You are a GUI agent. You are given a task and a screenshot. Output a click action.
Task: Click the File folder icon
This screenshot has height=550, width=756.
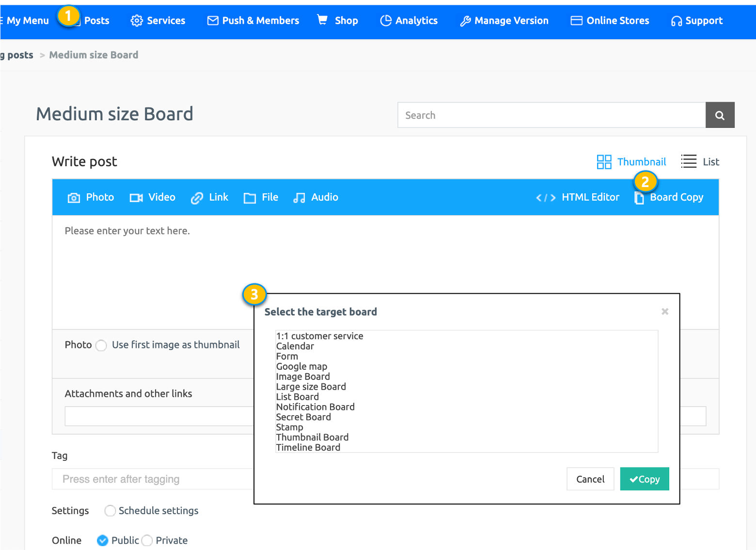(x=250, y=198)
